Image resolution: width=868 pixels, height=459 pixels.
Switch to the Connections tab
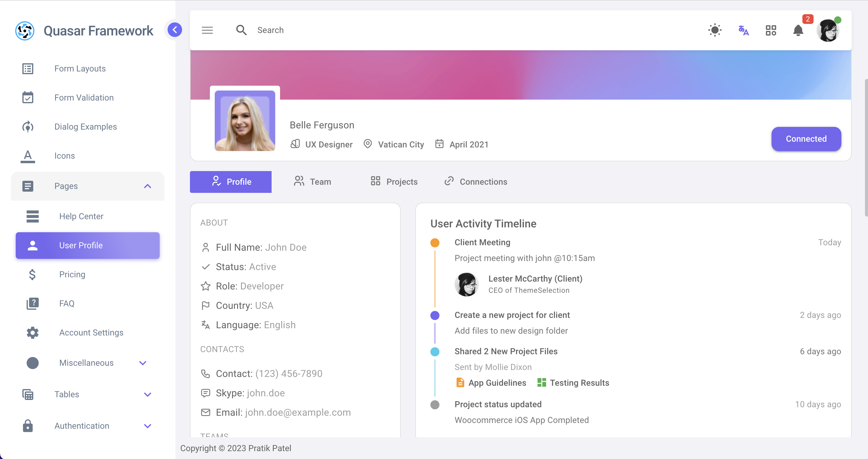click(475, 181)
